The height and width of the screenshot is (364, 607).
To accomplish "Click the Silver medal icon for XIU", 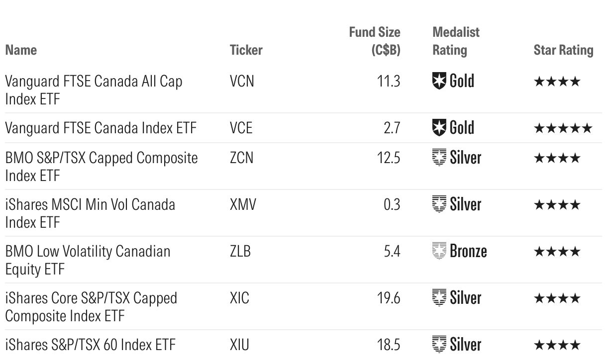I will click(439, 345).
